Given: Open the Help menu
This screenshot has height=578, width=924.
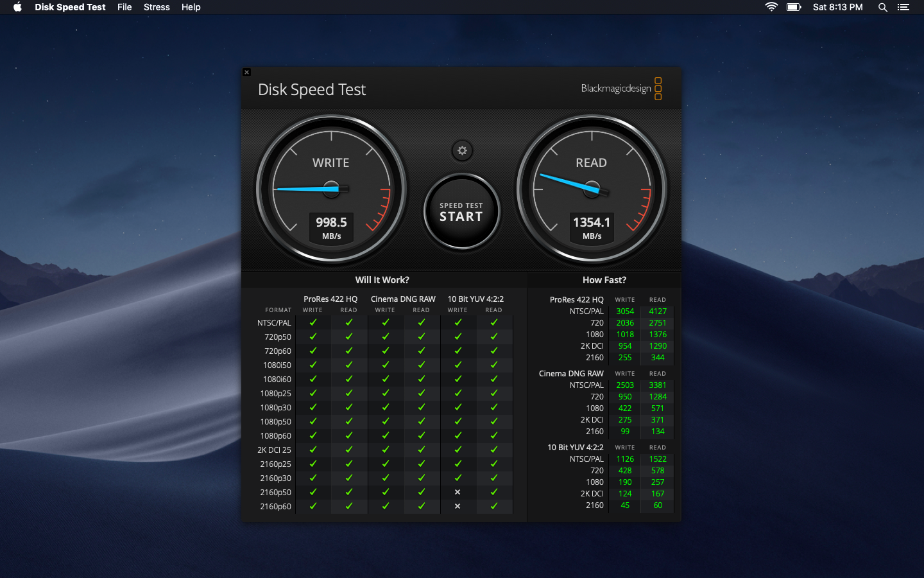Looking at the screenshot, I should [x=191, y=7].
